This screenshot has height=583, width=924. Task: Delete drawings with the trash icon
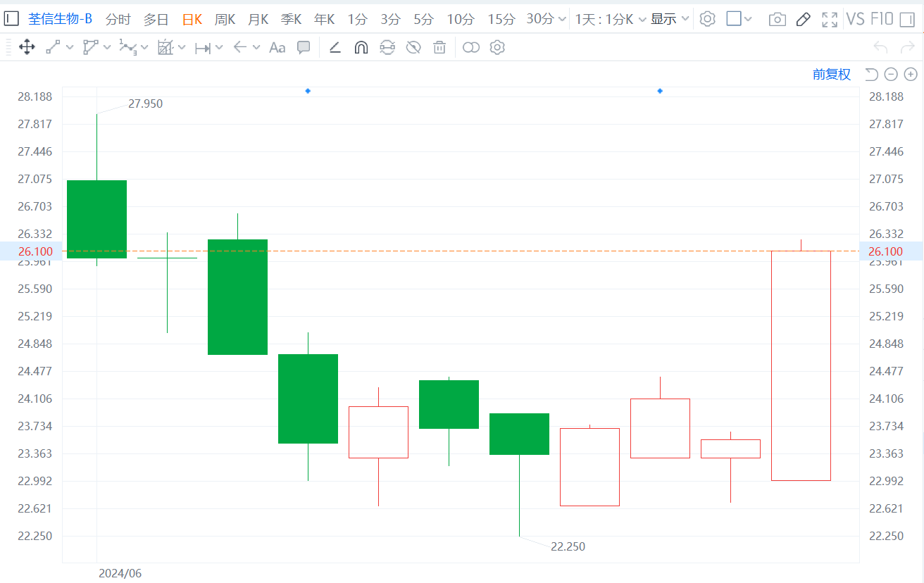click(x=439, y=48)
